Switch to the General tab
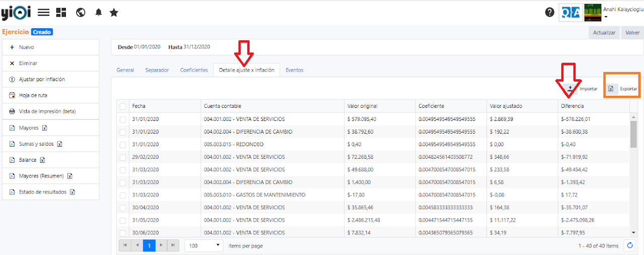Viewport: 644px width, 255px height. click(x=125, y=70)
